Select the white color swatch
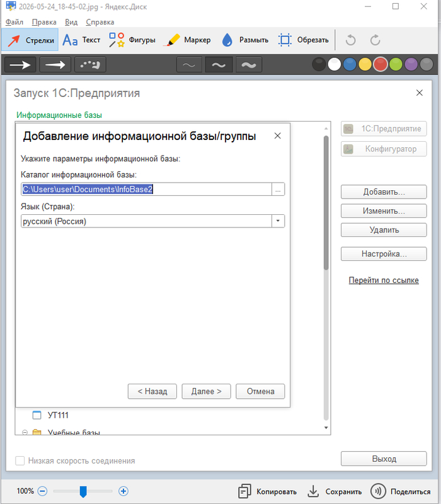Image resolution: width=441 pixels, height=504 pixels. pos(335,64)
